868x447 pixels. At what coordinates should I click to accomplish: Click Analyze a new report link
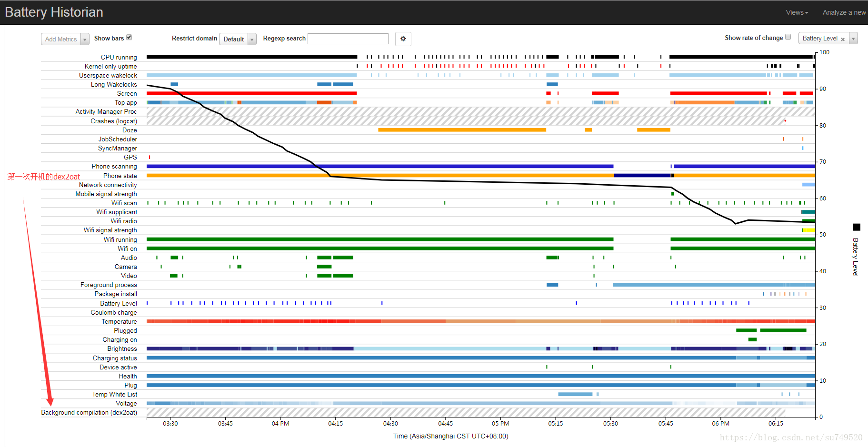coord(845,12)
